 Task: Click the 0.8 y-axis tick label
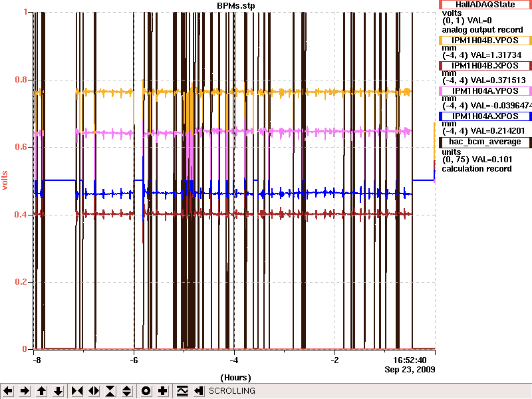point(21,80)
